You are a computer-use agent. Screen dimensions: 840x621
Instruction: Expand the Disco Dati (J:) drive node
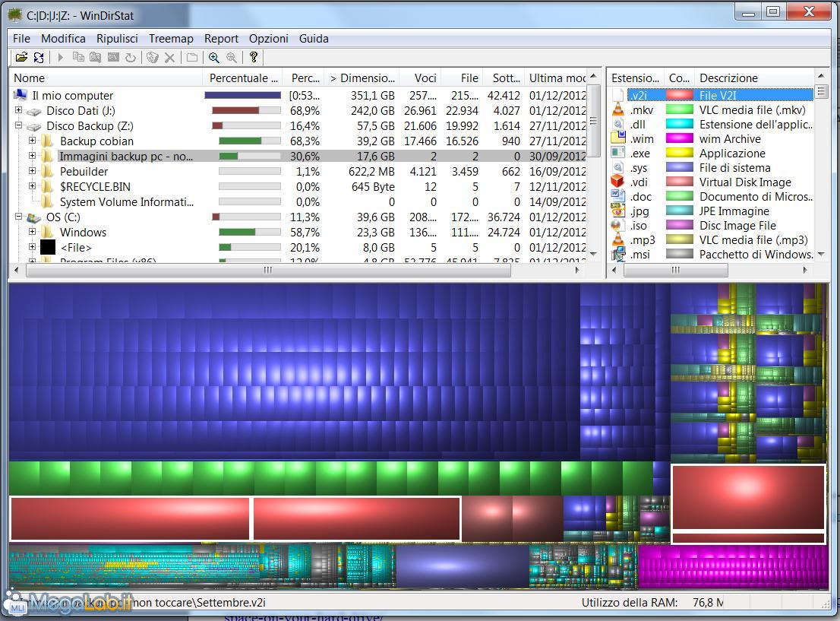click(19, 110)
